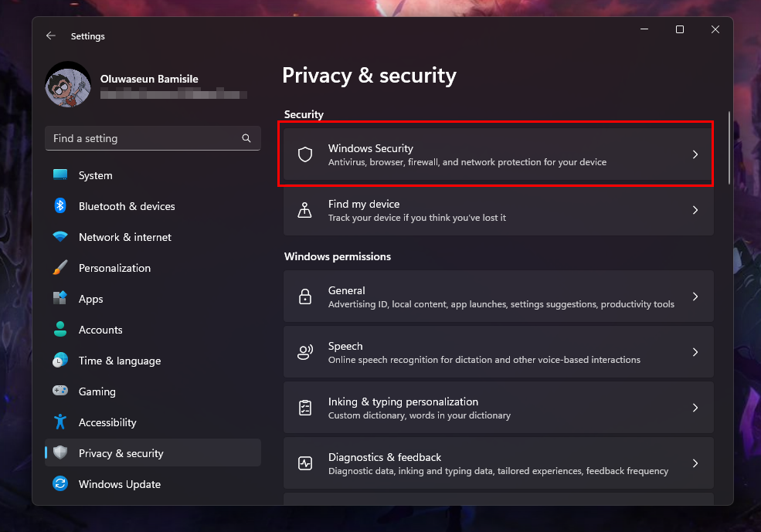Click the back arrow in Settings header

tap(51, 36)
